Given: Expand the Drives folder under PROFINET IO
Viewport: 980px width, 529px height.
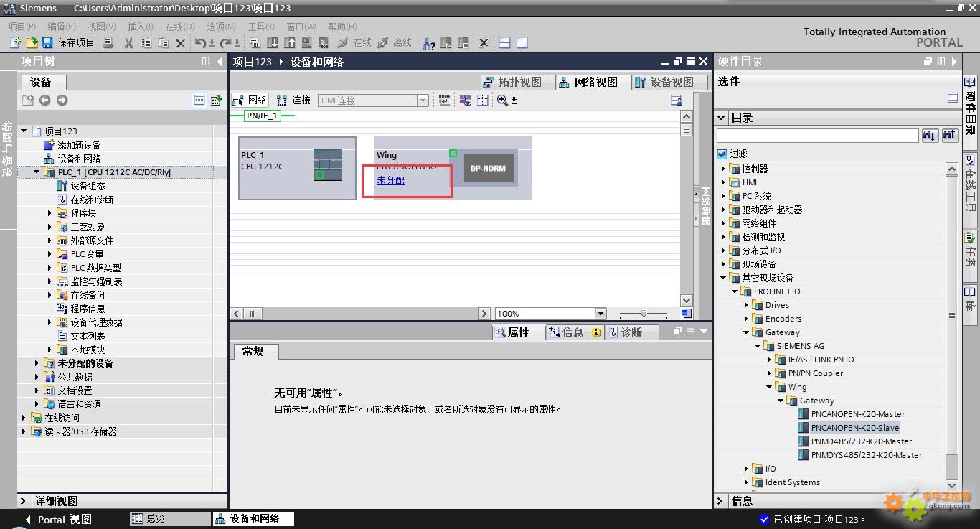Looking at the screenshot, I should pos(746,305).
